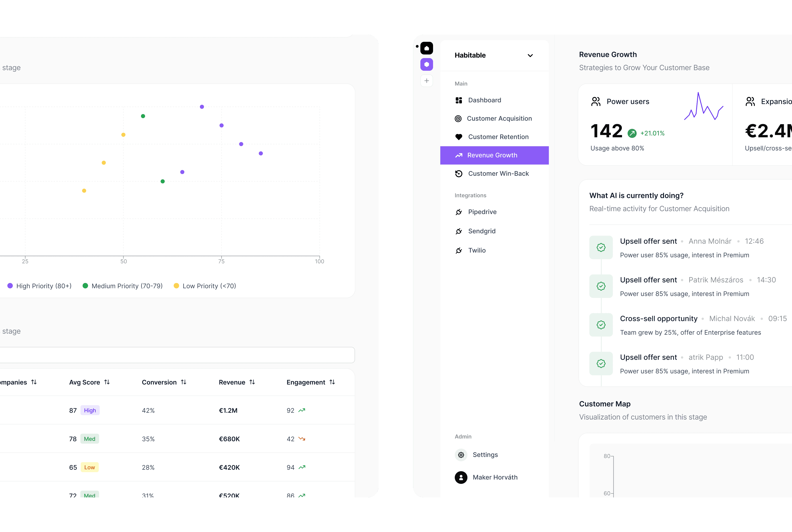The image size is (792, 532).
Task: Click the Dashboard grid icon
Action: [459, 100]
